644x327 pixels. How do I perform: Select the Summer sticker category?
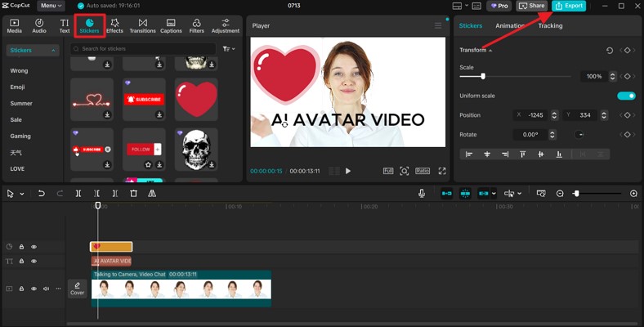pyautogui.click(x=21, y=104)
